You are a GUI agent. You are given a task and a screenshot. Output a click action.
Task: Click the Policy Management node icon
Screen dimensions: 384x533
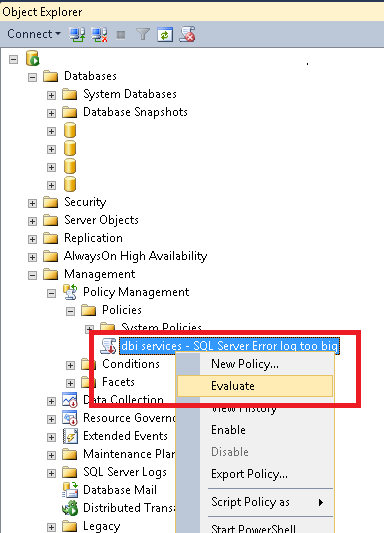click(70, 292)
